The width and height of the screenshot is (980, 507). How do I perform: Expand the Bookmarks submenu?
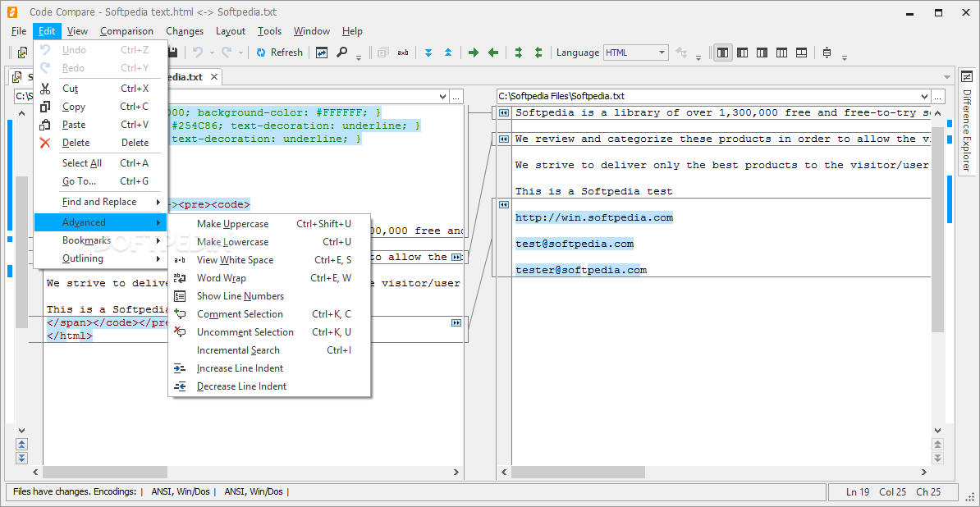(x=101, y=240)
